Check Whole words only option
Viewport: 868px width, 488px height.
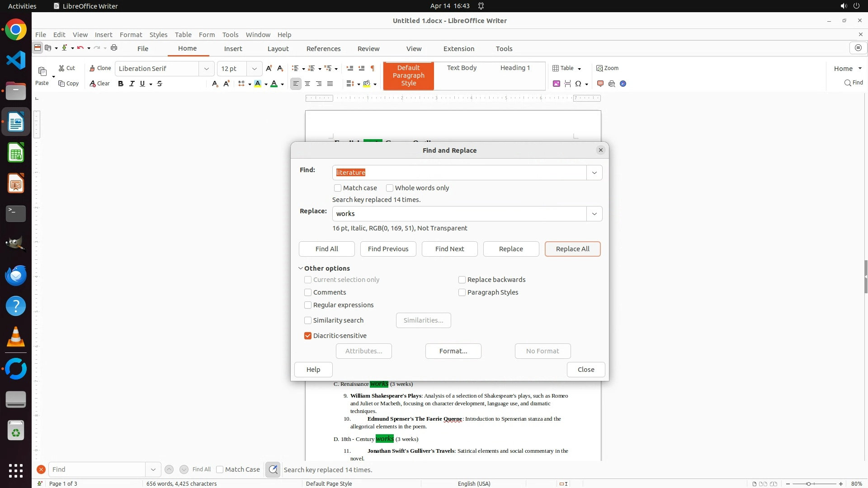click(x=390, y=188)
